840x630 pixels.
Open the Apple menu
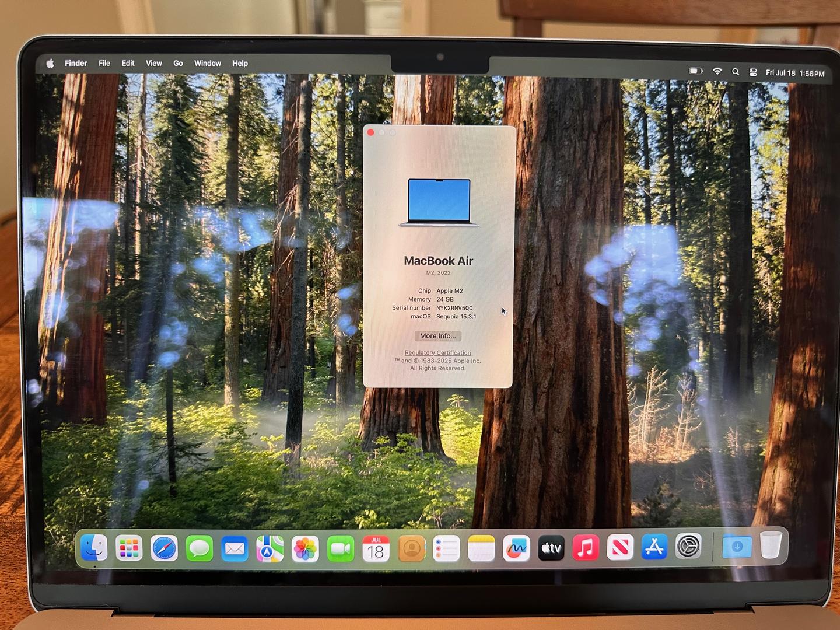click(50, 63)
